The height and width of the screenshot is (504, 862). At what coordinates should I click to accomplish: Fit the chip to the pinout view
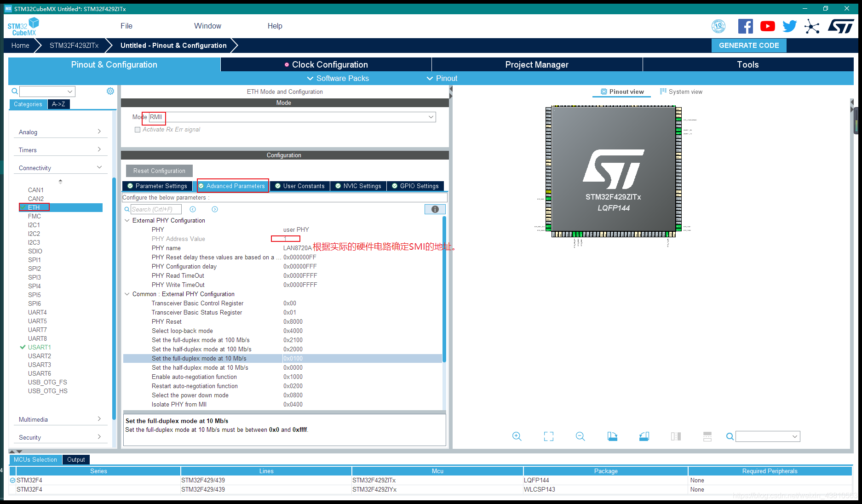point(549,436)
